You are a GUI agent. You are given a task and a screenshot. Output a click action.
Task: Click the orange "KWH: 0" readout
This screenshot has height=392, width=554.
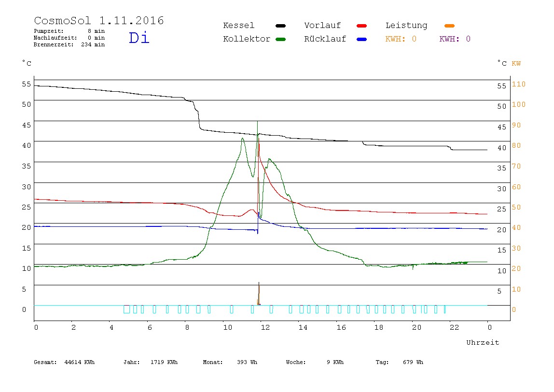pos(401,39)
